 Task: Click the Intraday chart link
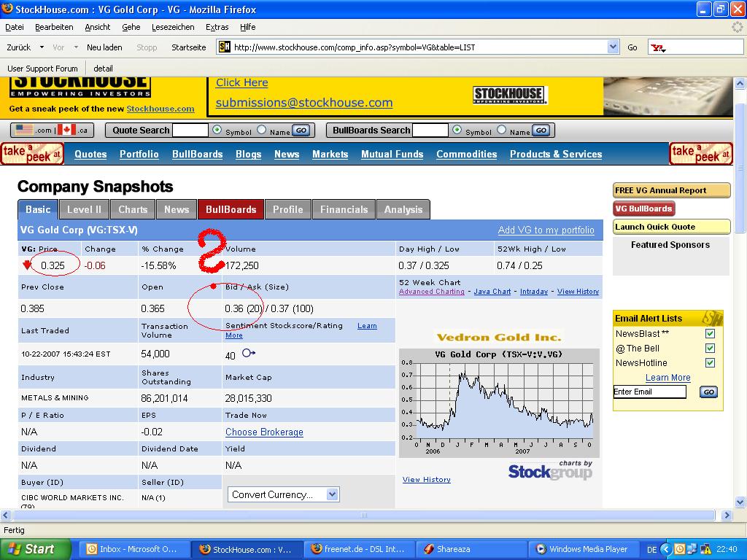click(533, 292)
